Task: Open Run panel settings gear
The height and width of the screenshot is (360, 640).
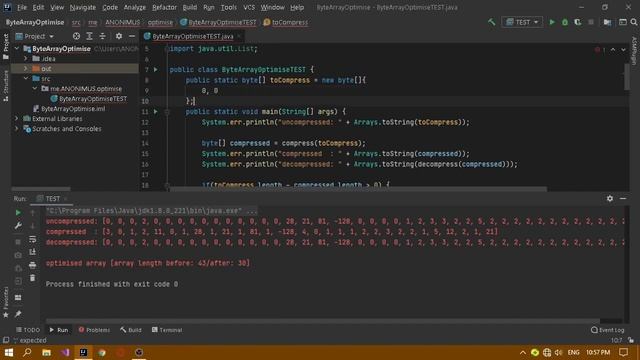Action: coord(610,198)
